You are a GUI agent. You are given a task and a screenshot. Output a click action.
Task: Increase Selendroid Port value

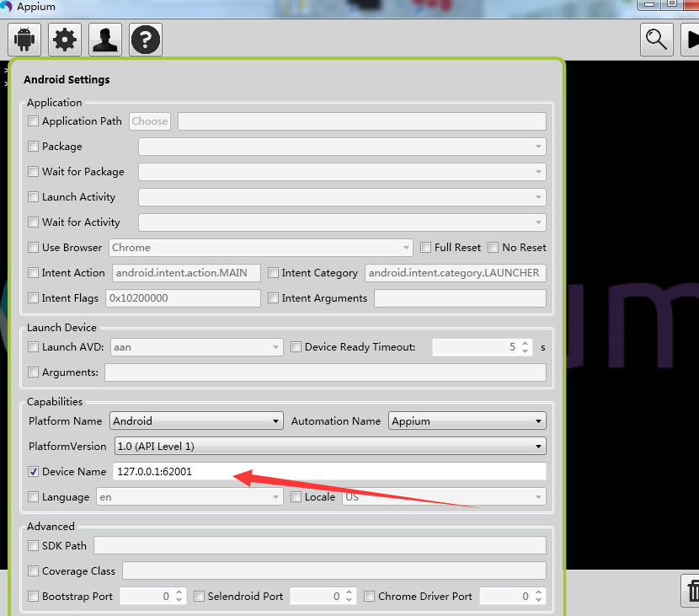pos(349,592)
